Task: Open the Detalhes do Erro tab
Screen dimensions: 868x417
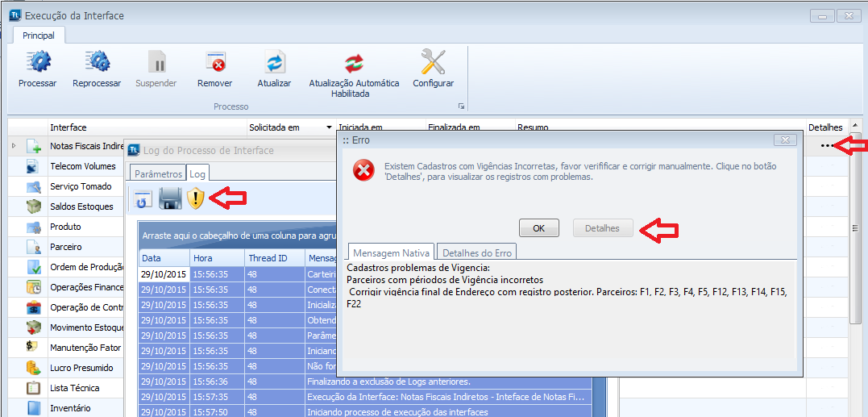Action: (477, 252)
